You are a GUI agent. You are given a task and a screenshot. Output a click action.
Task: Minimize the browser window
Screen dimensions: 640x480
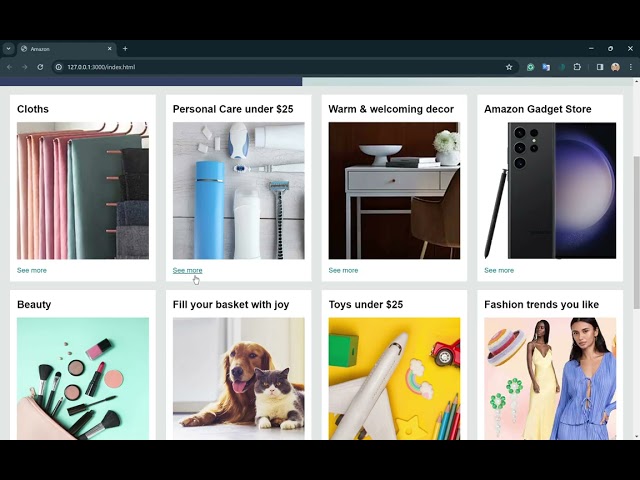[591, 49]
